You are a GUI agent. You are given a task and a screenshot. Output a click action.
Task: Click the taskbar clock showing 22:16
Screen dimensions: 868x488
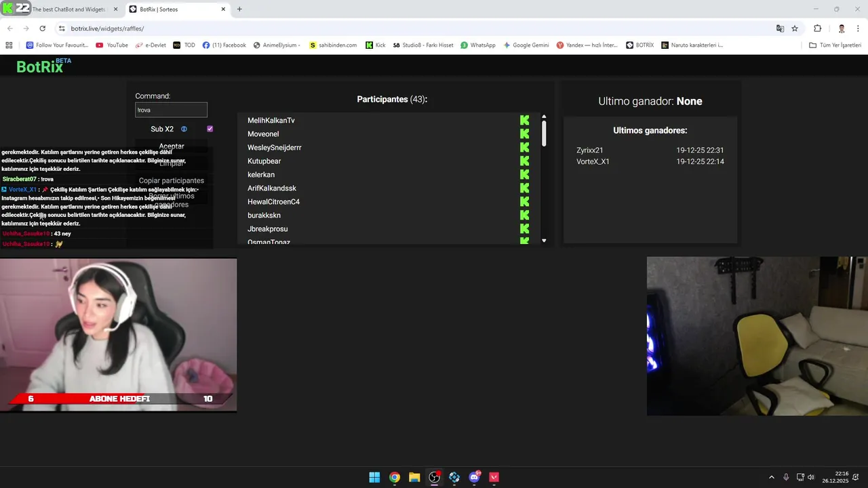coord(835,477)
